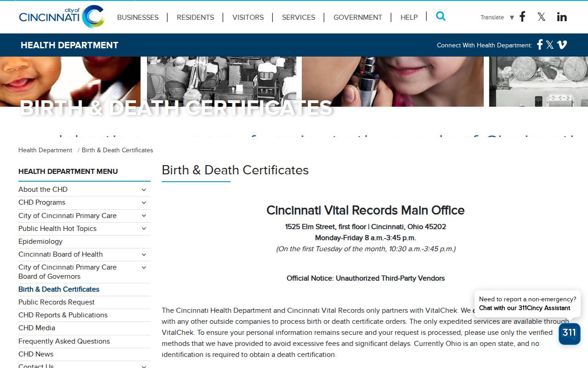Expand the About the CHD submenu chevron
588x368 pixels.
144,190
